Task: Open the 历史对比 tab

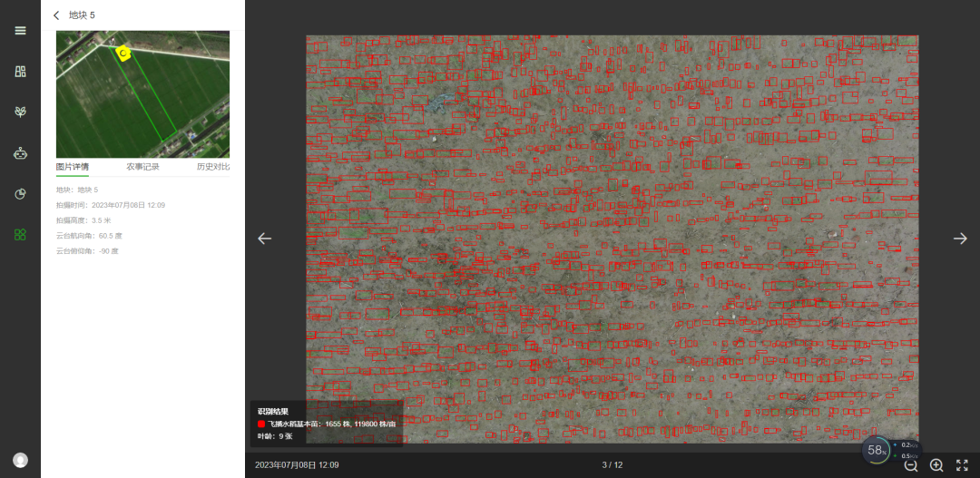Action: click(213, 167)
